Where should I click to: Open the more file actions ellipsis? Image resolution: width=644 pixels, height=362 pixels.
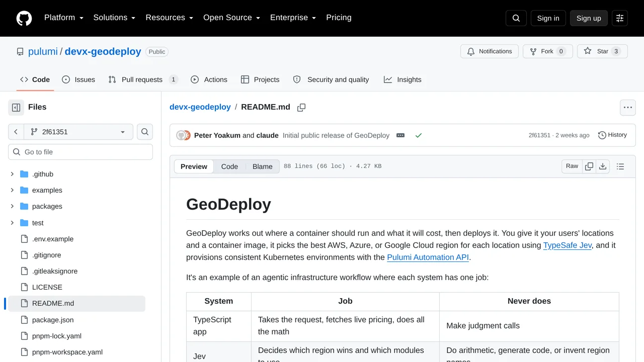(628, 107)
